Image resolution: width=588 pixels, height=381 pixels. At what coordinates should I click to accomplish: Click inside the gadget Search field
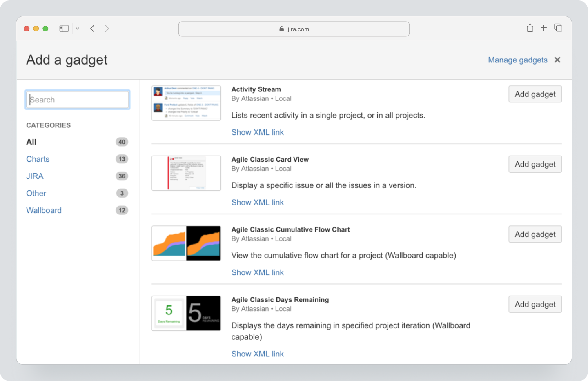[77, 99]
